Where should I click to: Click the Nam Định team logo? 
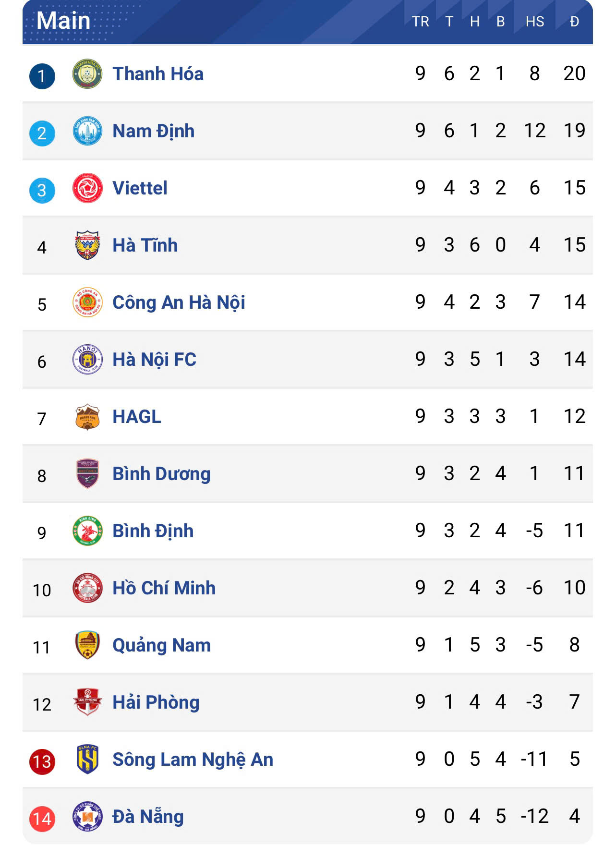click(x=87, y=131)
